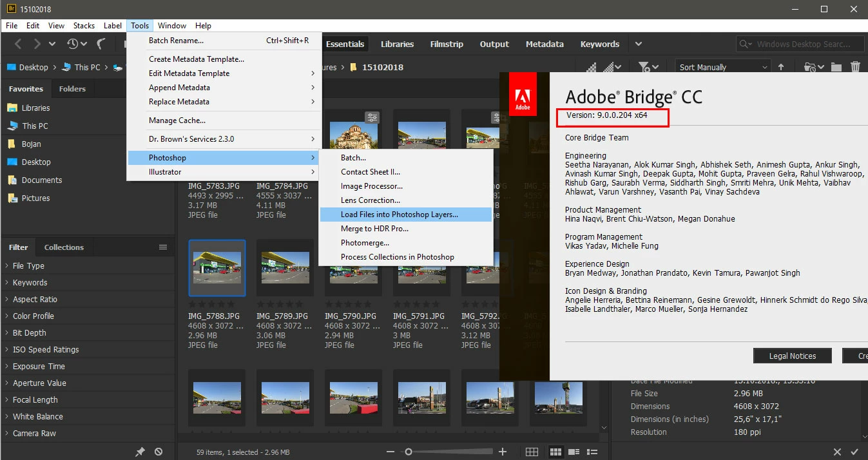Image resolution: width=868 pixels, height=460 pixels.
Task: Toggle the keep filter pin icon
Action: point(140,452)
